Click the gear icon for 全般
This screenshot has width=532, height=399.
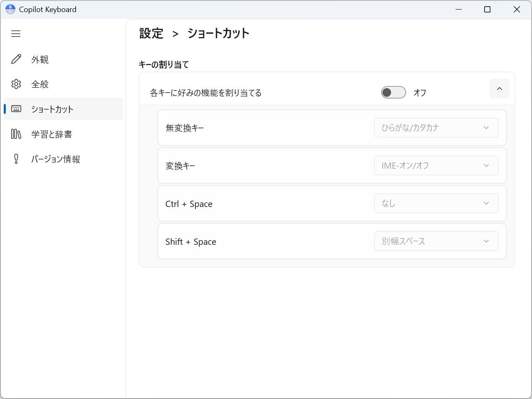[x=16, y=84]
